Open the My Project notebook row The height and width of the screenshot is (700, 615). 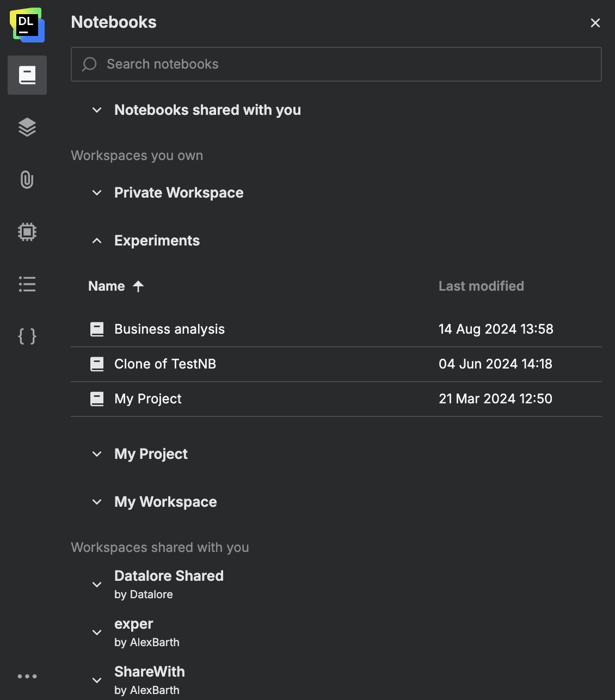tap(336, 399)
